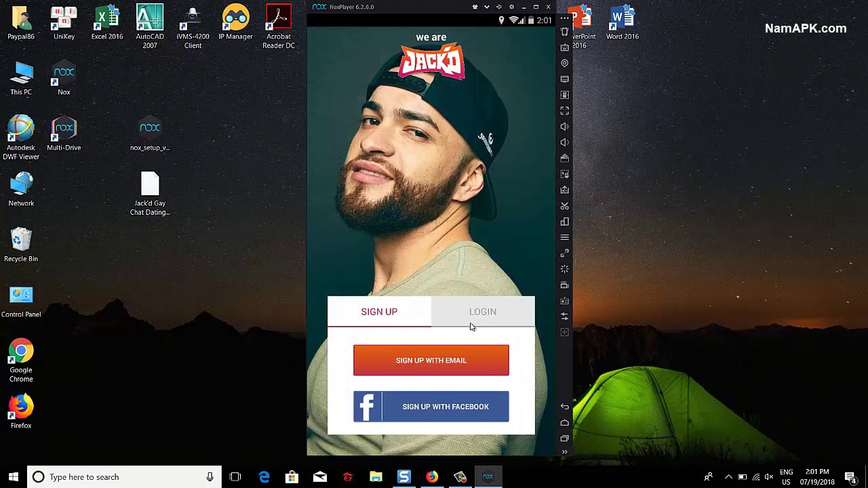Lower emulator volume with speaker-down icon
Screen dimensions: 868x488
564,142
